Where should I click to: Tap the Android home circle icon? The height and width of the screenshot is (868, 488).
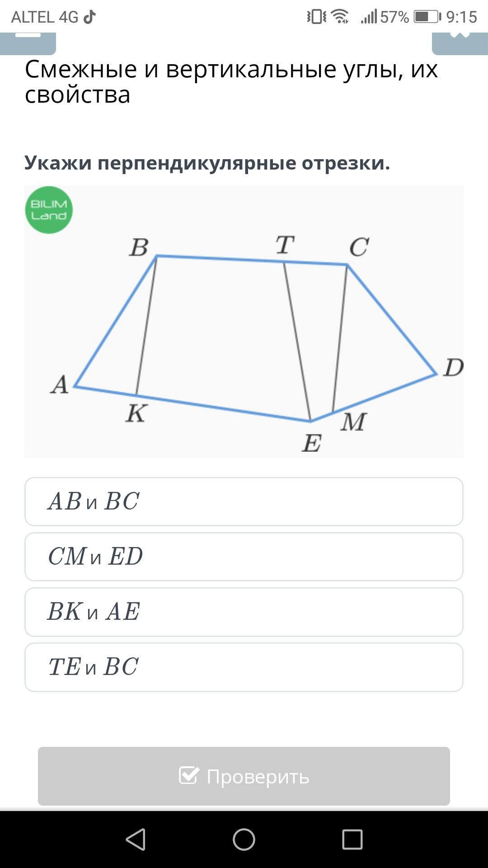pos(244,840)
